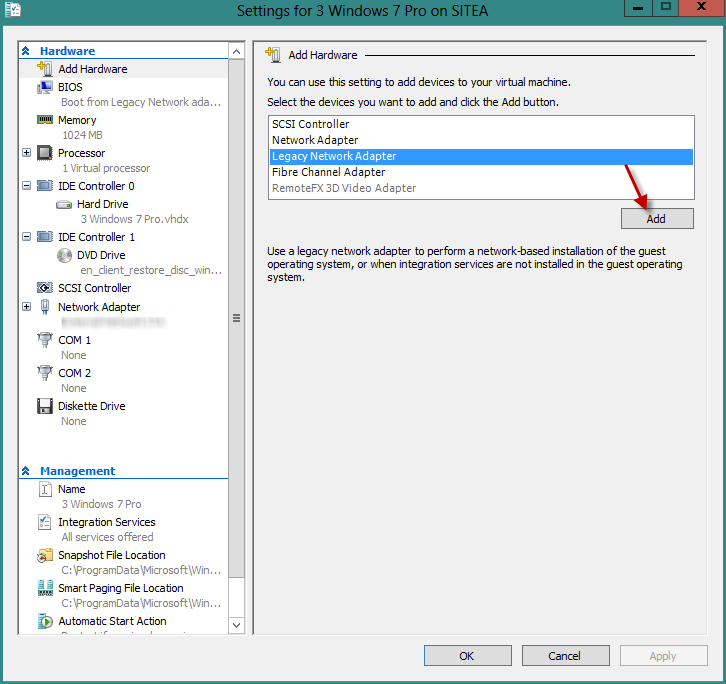Click the left panel scrollbar down arrow
The height and width of the screenshot is (684, 726).
point(237,625)
